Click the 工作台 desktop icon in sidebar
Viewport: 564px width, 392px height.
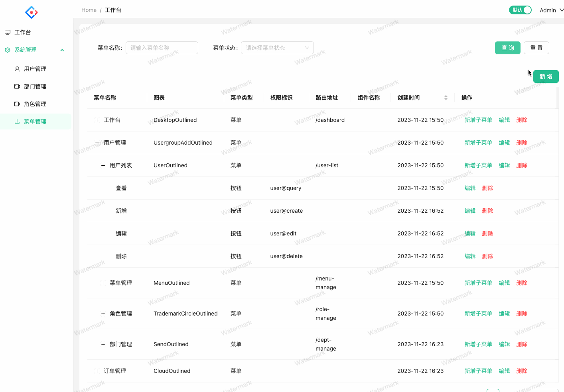7,32
